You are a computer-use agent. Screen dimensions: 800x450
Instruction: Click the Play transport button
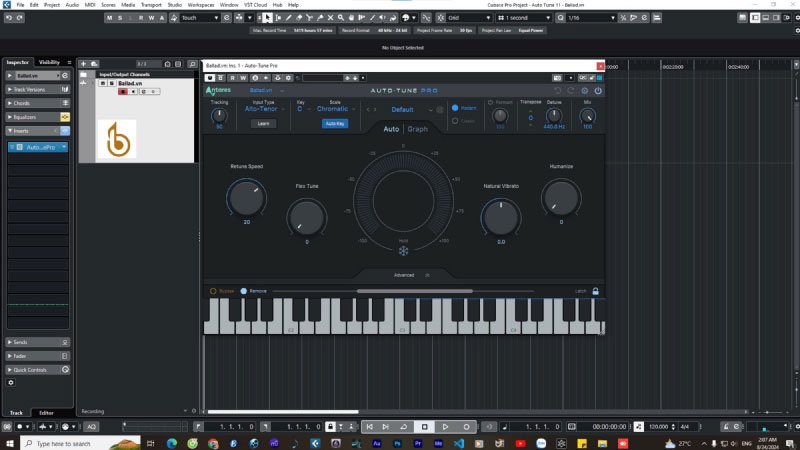(x=445, y=427)
